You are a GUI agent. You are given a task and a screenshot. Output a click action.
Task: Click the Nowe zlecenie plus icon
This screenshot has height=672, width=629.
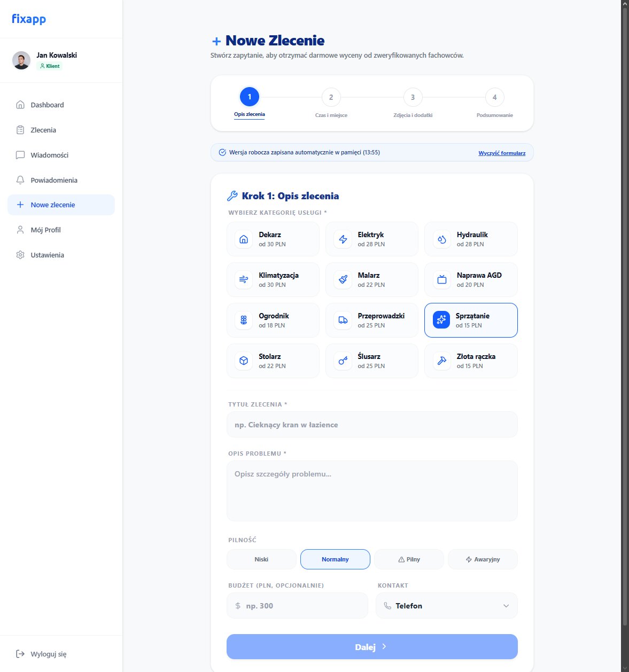click(x=20, y=205)
